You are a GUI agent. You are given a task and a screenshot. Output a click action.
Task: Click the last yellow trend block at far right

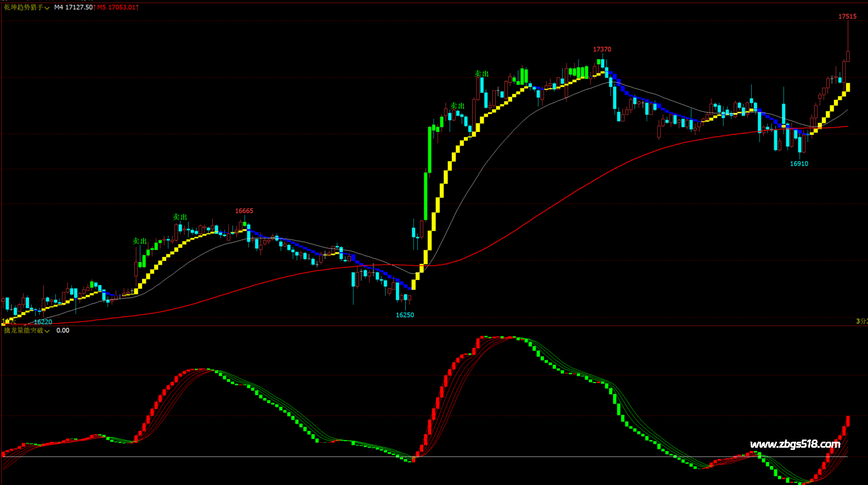[848, 87]
